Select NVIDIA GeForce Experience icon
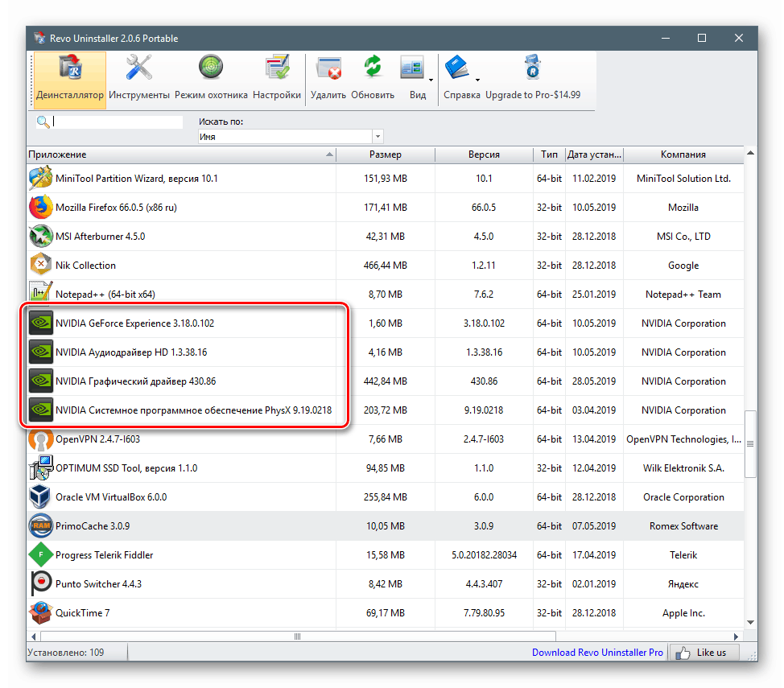 pos(40,323)
